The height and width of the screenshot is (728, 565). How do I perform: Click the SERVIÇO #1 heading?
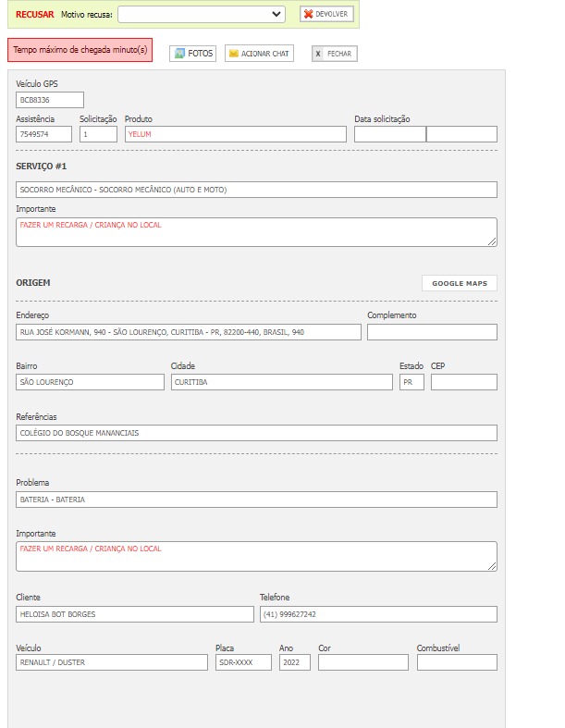click(x=42, y=167)
